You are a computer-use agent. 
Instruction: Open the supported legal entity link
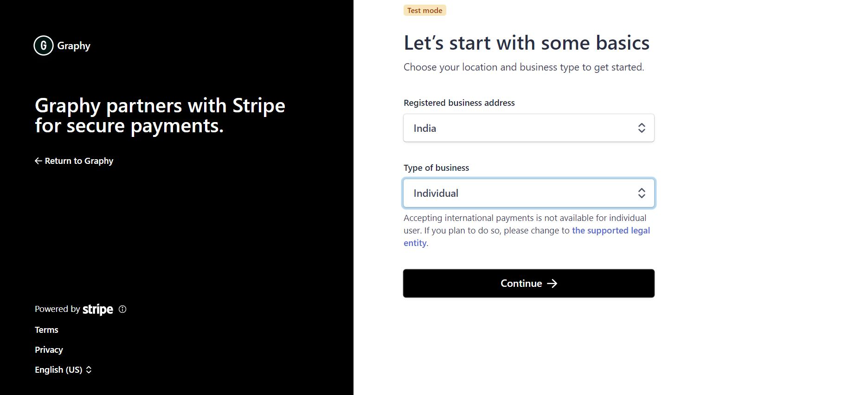[611, 230]
